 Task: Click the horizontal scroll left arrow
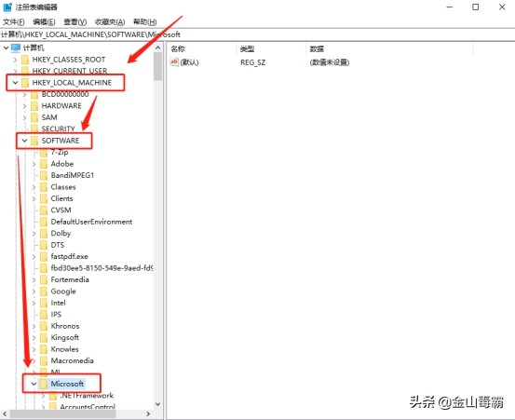point(5,414)
